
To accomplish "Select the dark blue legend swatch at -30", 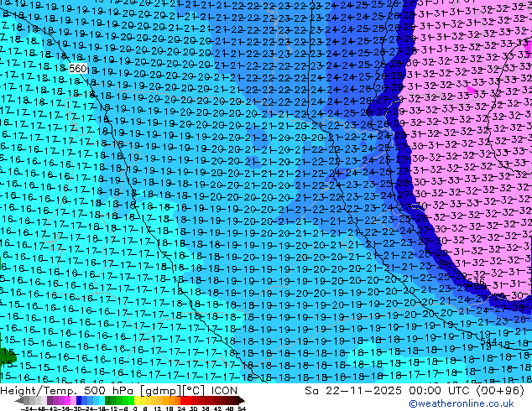I will click(x=79, y=401).
